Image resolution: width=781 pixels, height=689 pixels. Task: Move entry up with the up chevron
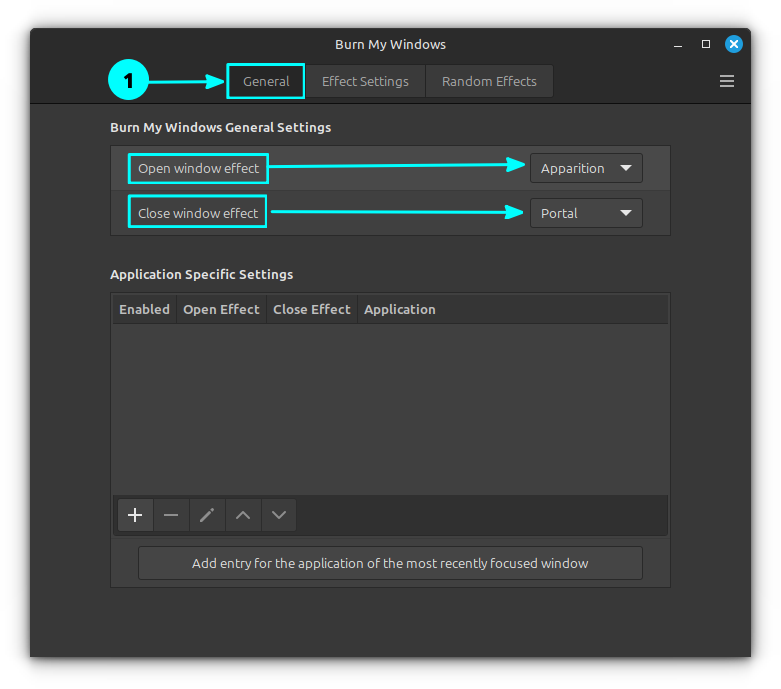243,515
